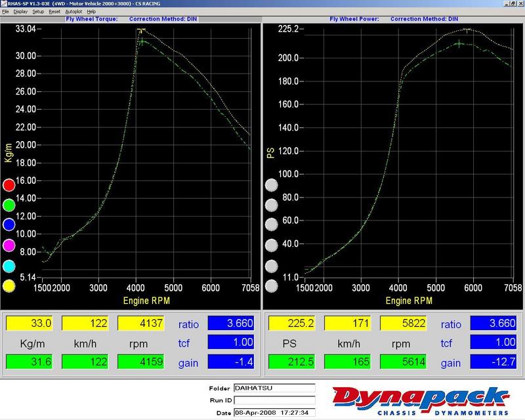Click torque panel tcf value 1.00
525x420 pixels.
(231, 343)
